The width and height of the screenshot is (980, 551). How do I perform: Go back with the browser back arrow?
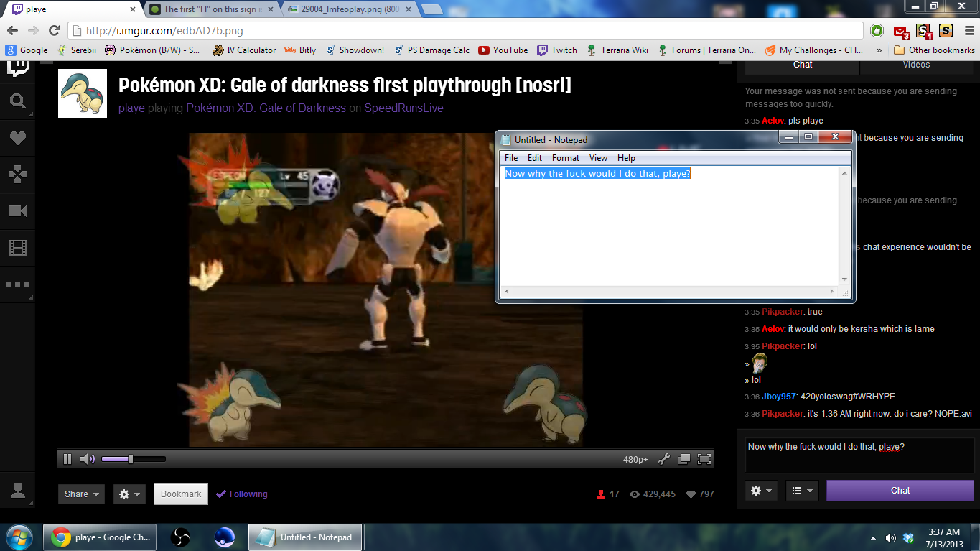[12, 30]
